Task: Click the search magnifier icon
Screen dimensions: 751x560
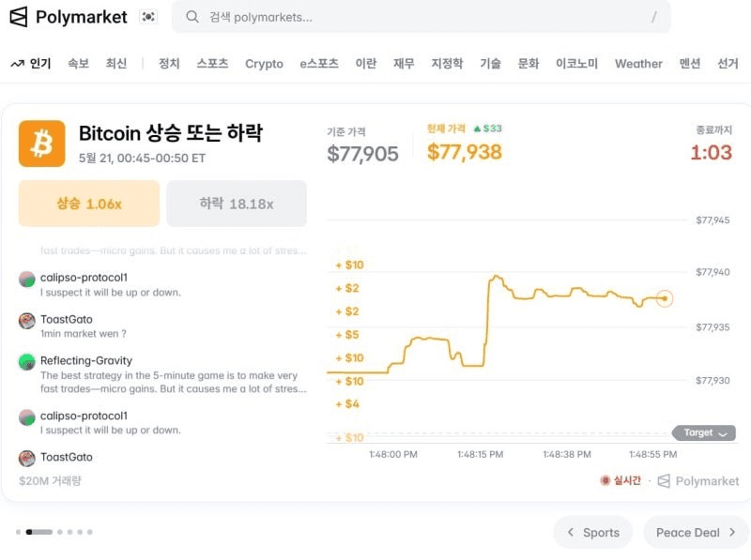Action: 192,17
